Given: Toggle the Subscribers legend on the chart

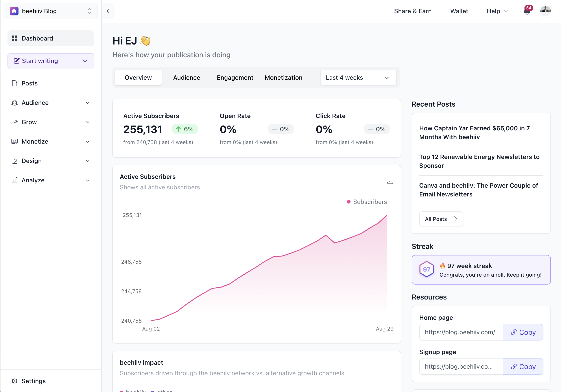Looking at the screenshot, I should pos(367,202).
